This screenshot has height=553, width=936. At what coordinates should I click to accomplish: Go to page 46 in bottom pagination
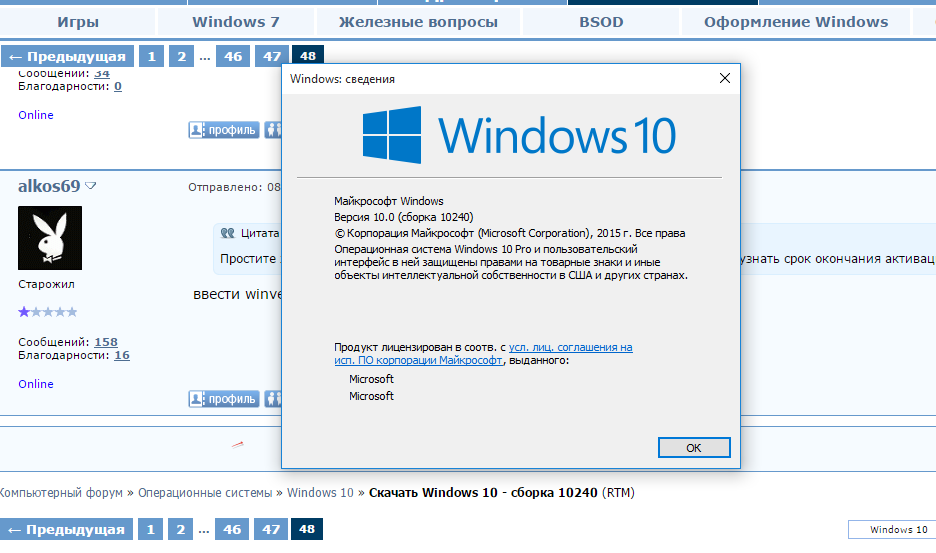(x=232, y=530)
